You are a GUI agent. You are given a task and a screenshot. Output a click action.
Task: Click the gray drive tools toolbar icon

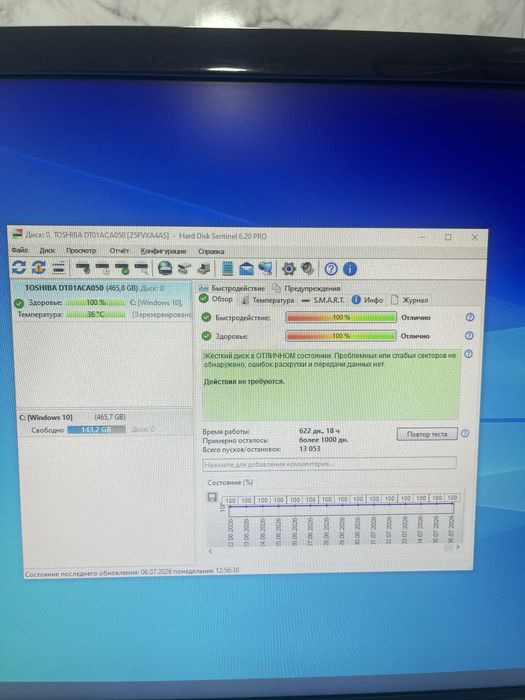tap(184, 269)
